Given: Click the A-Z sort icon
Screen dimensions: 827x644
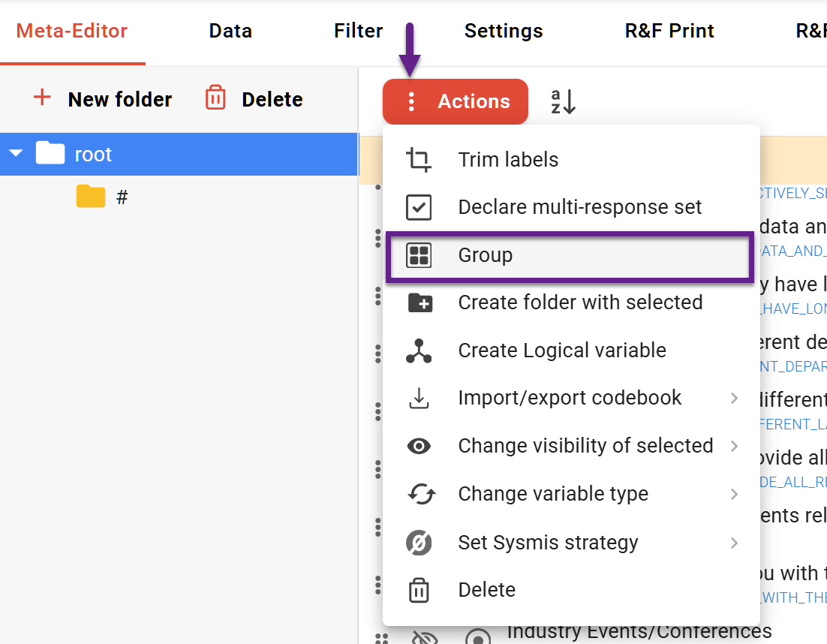Looking at the screenshot, I should click(x=563, y=101).
